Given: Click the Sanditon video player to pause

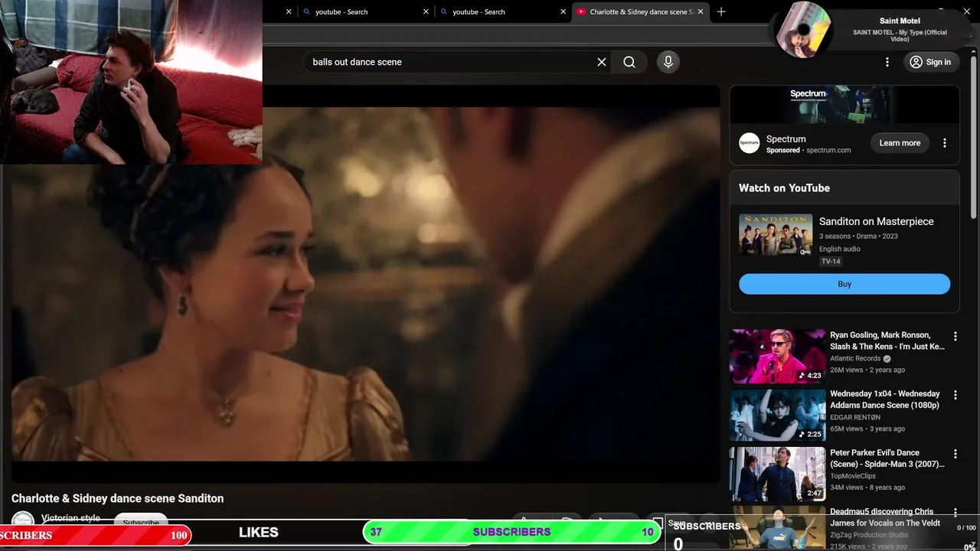Looking at the screenshot, I should 366,284.
